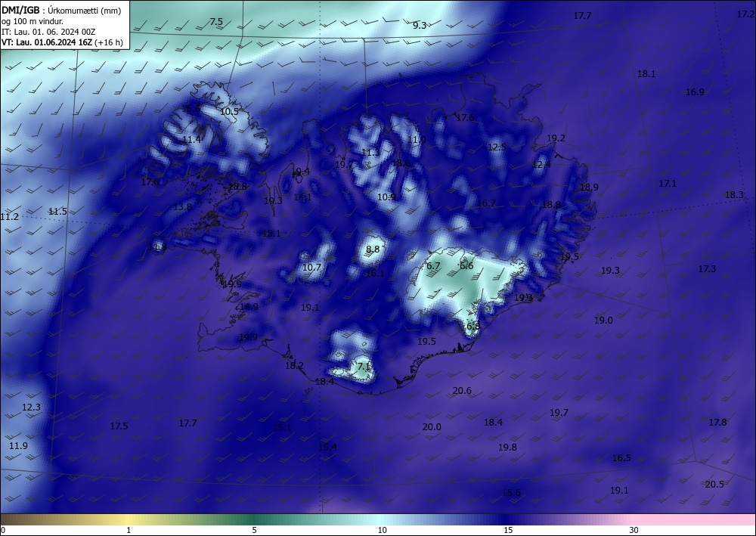
Task: Select the 19.8 map value
Action: pos(507,448)
